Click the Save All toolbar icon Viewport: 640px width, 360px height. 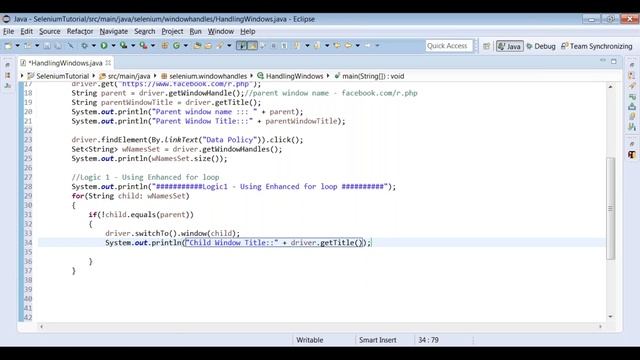[58, 46]
